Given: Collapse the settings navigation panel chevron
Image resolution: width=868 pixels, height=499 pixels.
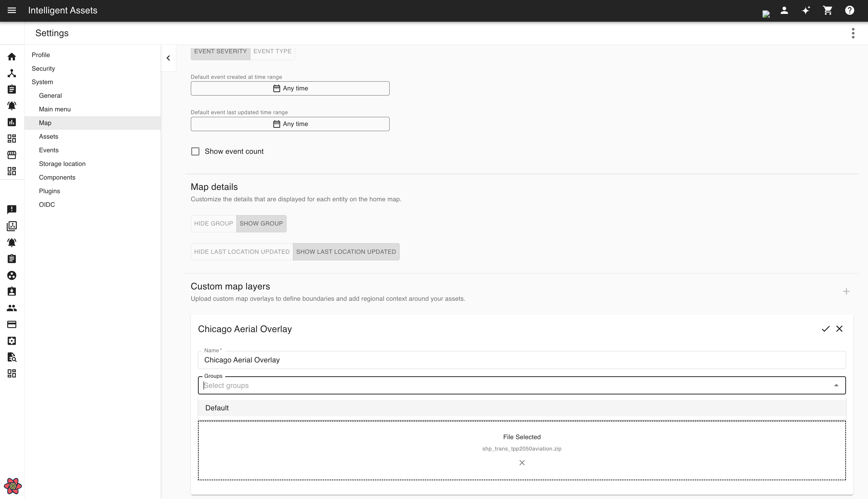Looking at the screenshot, I should [x=168, y=58].
